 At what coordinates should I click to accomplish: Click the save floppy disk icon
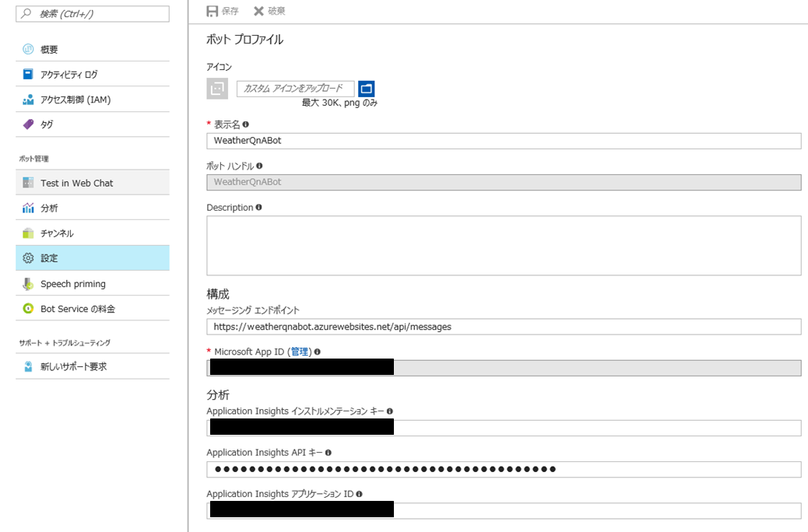point(212,12)
